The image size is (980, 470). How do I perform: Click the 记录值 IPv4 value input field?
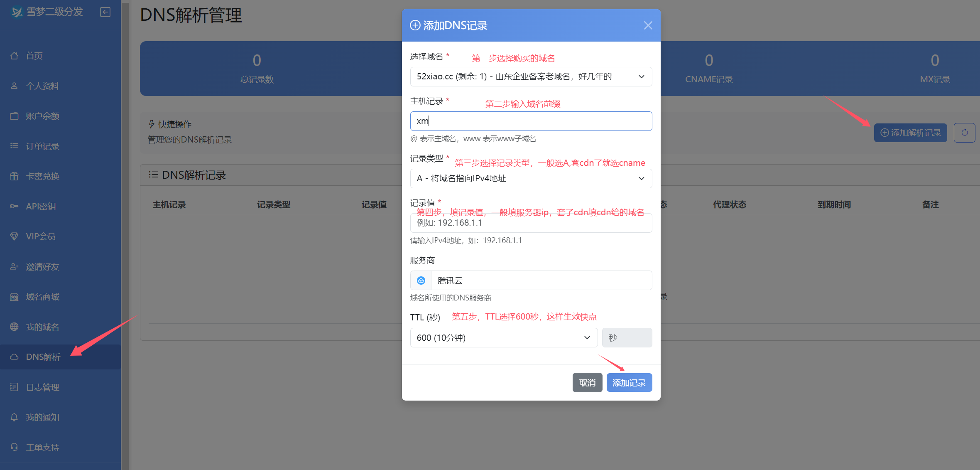click(x=531, y=223)
